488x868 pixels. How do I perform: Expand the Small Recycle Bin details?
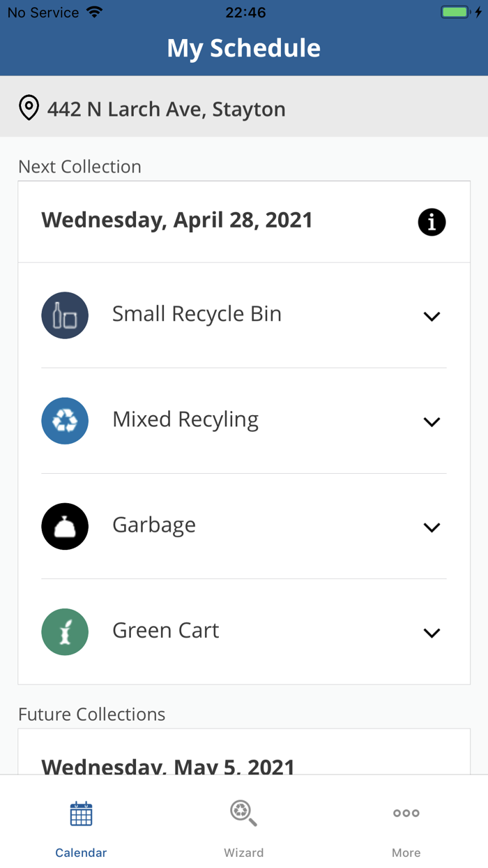[x=432, y=316]
